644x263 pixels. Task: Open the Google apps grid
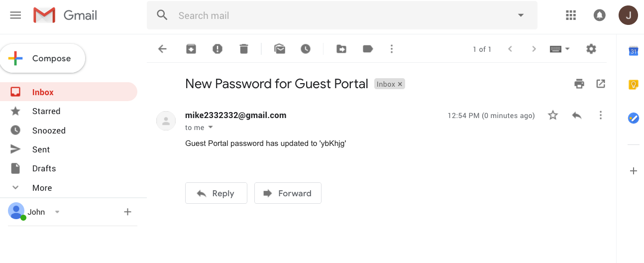pyautogui.click(x=571, y=15)
